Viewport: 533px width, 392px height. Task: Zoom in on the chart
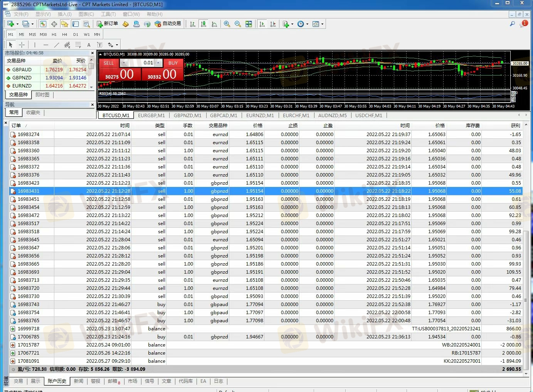point(227,24)
